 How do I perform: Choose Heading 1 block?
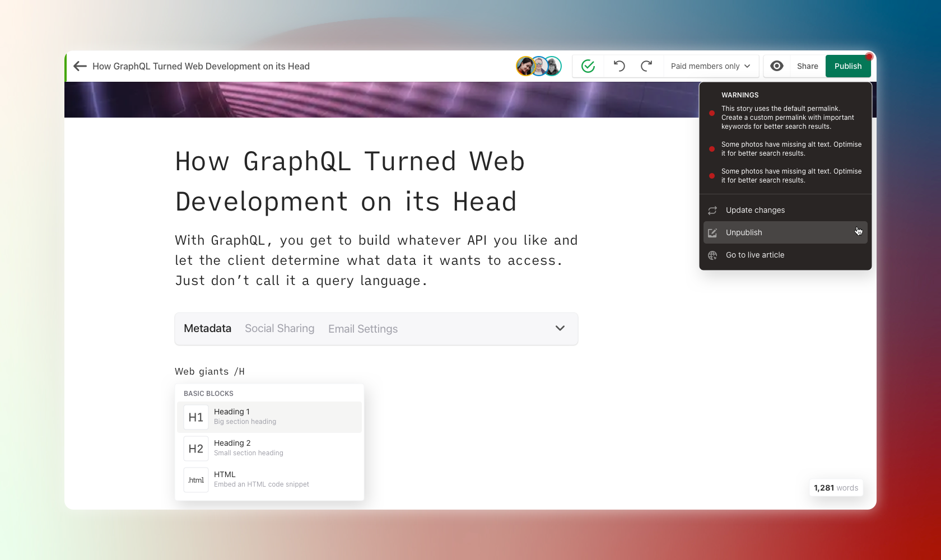pos(269,417)
